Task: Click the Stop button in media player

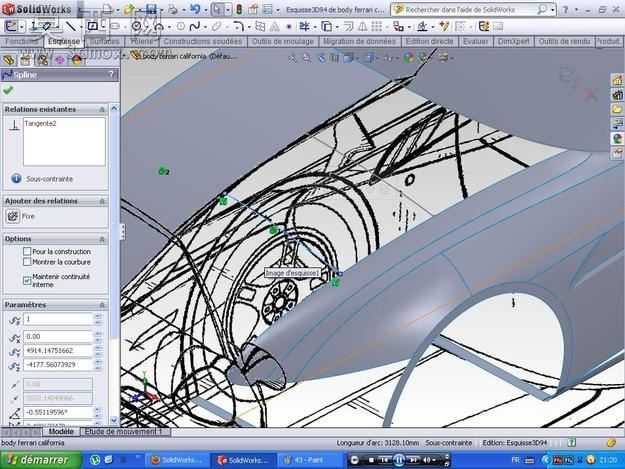Action: click(x=371, y=460)
